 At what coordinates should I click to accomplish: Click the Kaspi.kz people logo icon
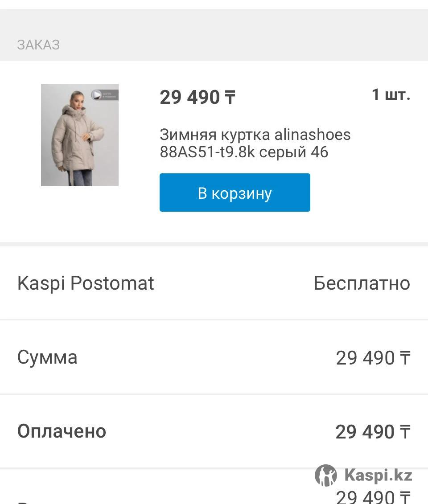(x=326, y=475)
